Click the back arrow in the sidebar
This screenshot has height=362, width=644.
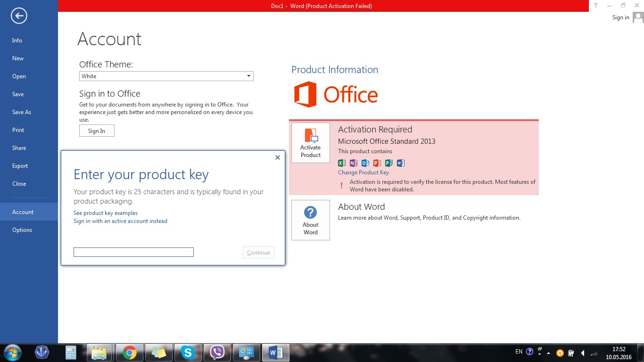[19, 16]
